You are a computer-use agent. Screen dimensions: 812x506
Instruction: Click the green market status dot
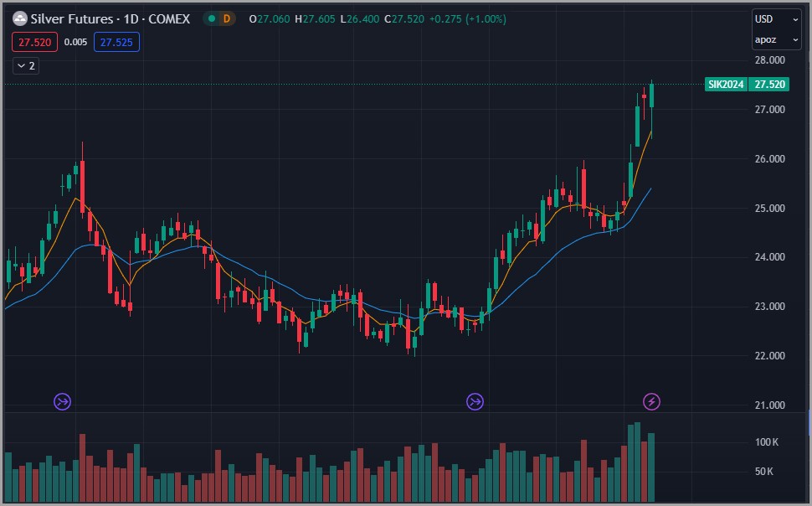point(211,19)
